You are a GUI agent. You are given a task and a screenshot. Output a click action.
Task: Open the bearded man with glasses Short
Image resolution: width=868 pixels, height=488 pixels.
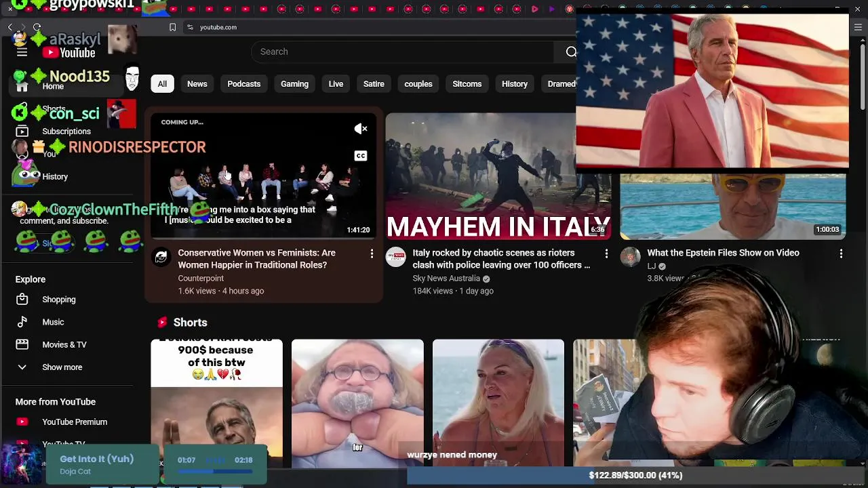[357, 403]
